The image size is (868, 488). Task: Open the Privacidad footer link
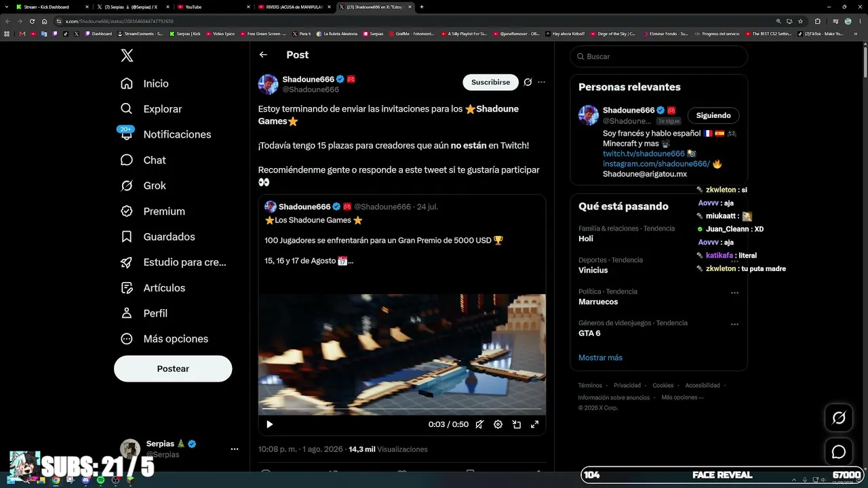[x=627, y=386]
